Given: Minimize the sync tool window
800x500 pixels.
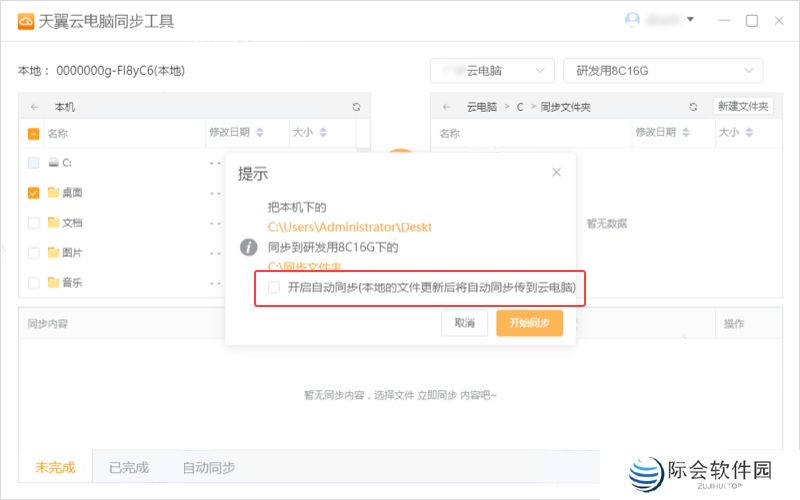Looking at the screenshot, I should tap(724, 20).
